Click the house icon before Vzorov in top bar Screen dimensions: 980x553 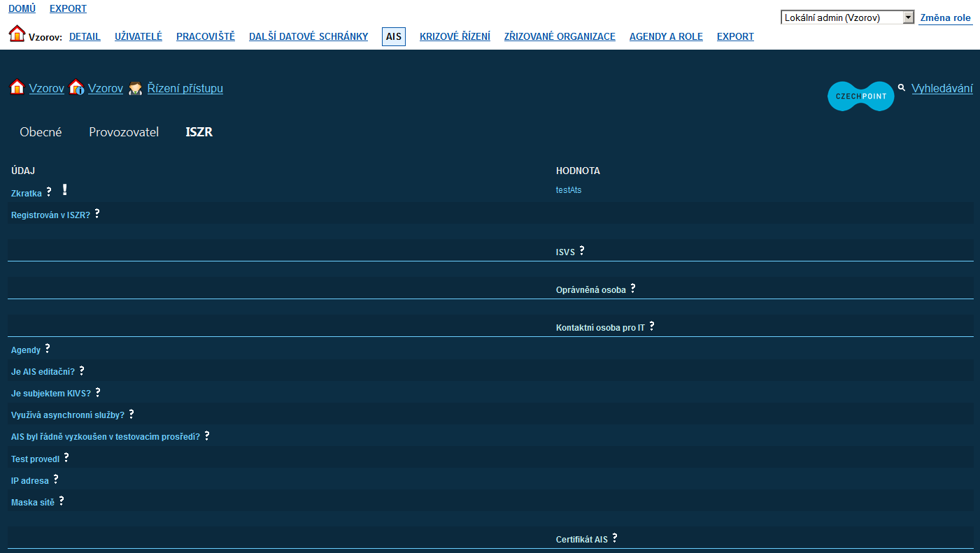tap(17, 34)
